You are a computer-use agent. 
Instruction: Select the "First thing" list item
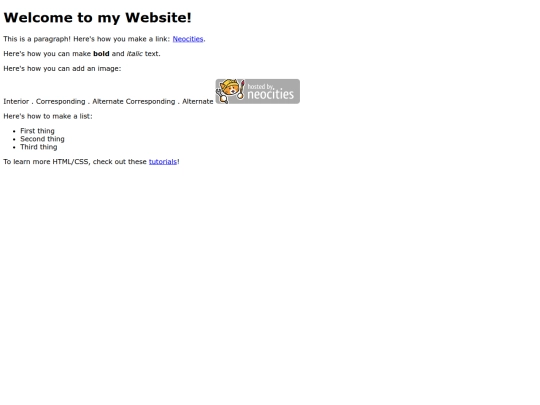pos(38,131)
